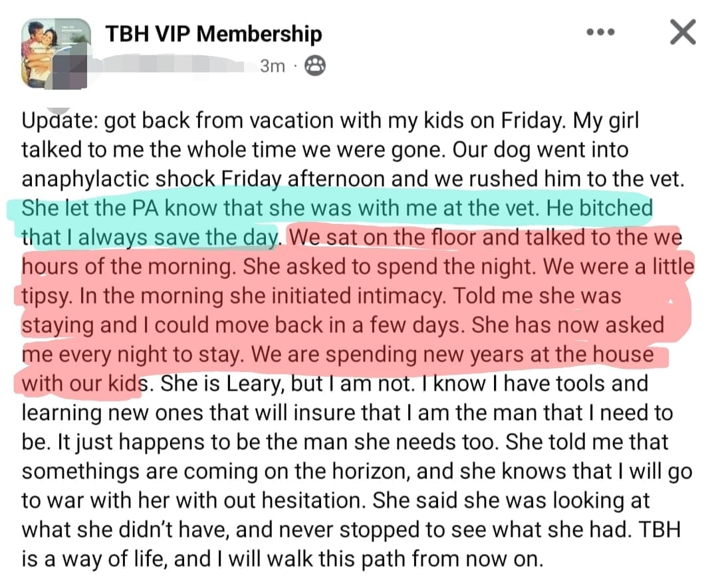Click the 3m post timestamp
Viewport: 718px width, 588px height.
click(x=273, y=65)
